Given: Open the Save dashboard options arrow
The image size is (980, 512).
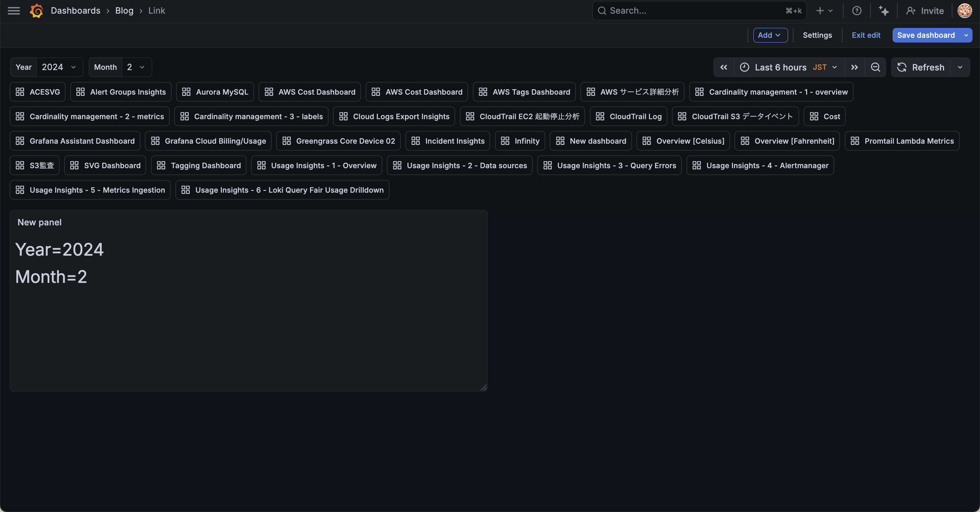Looking at the screenshot, I should 966,35.
